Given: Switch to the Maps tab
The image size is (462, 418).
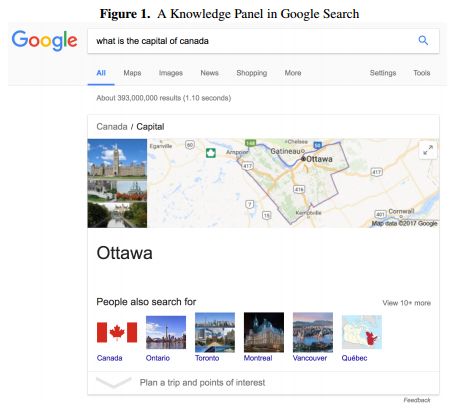Looking at the screenshot, I should click(132, 73).
